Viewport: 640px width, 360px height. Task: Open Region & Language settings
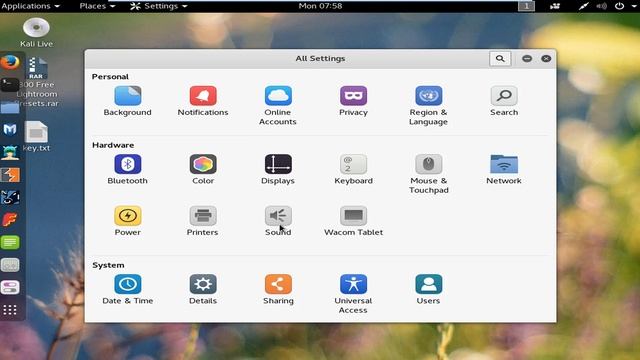tap(429, 105)
